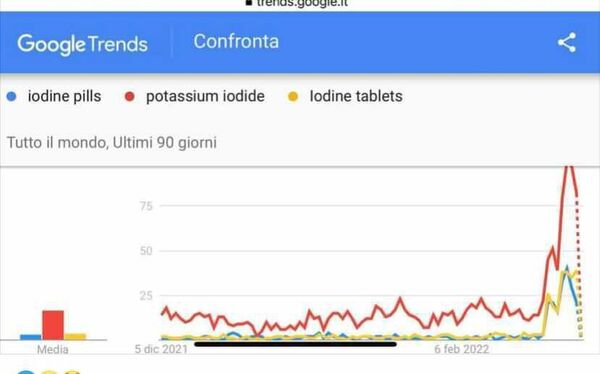Open the Google Trends logo link
The width and height of the screenshot is (600, 374).
pyautogui.click(x=83, y=44)
